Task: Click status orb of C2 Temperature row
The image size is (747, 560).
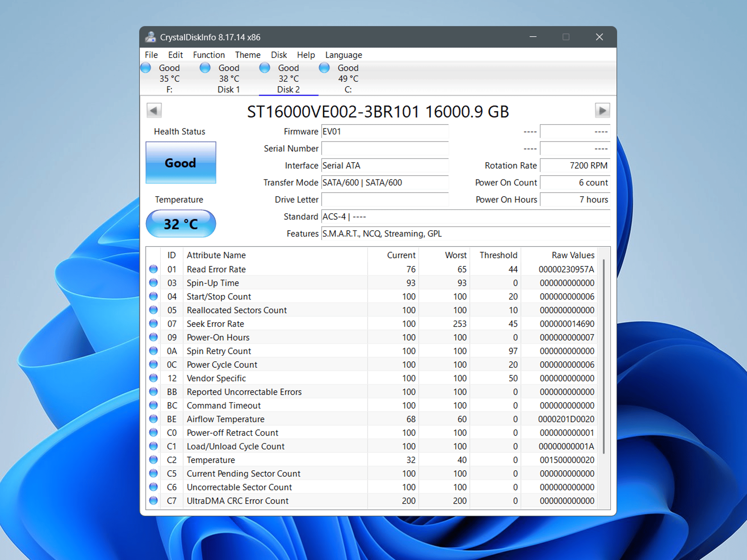Action: pyautogui.click(x=154, y=460)
